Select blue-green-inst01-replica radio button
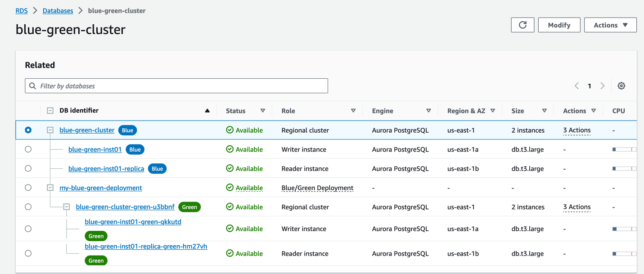 [28, 169]
